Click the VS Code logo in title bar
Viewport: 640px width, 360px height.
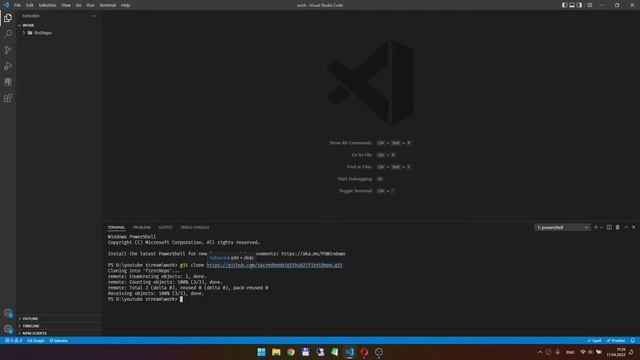click(6, 5)
